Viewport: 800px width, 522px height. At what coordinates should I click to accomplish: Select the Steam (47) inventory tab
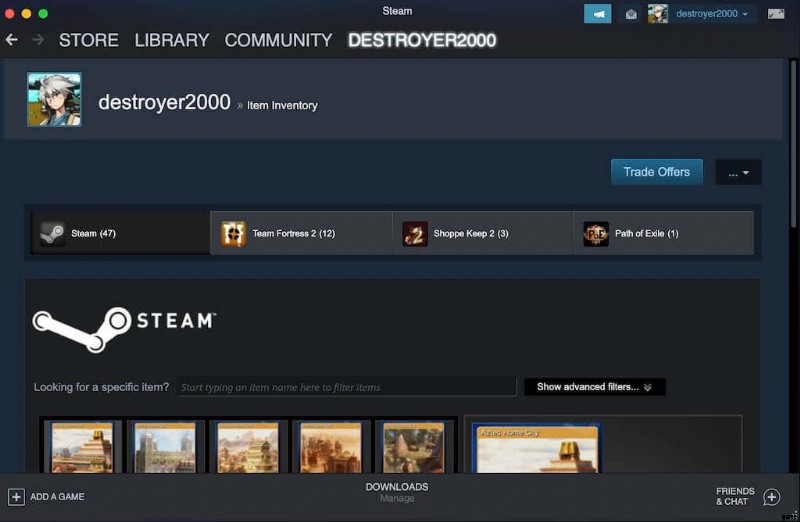(x=120, y=233)
